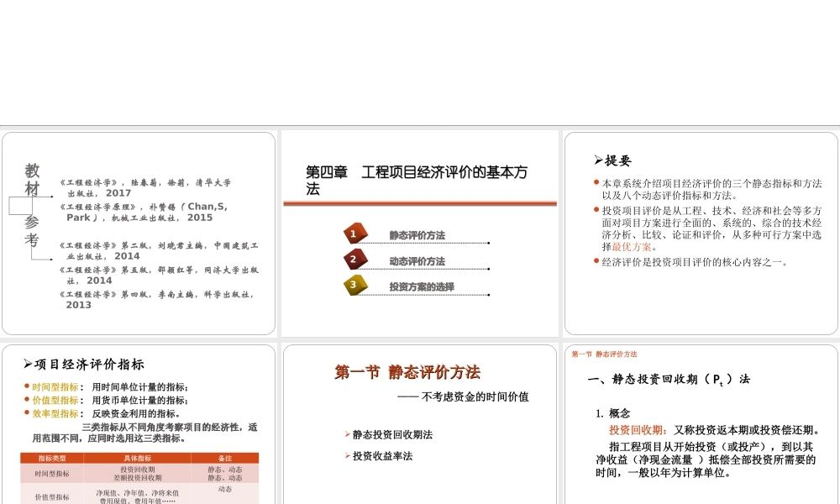The image size is (840, 504).
Task: Select the gold diamond icon numbered 3
Action: pos(354,286)
